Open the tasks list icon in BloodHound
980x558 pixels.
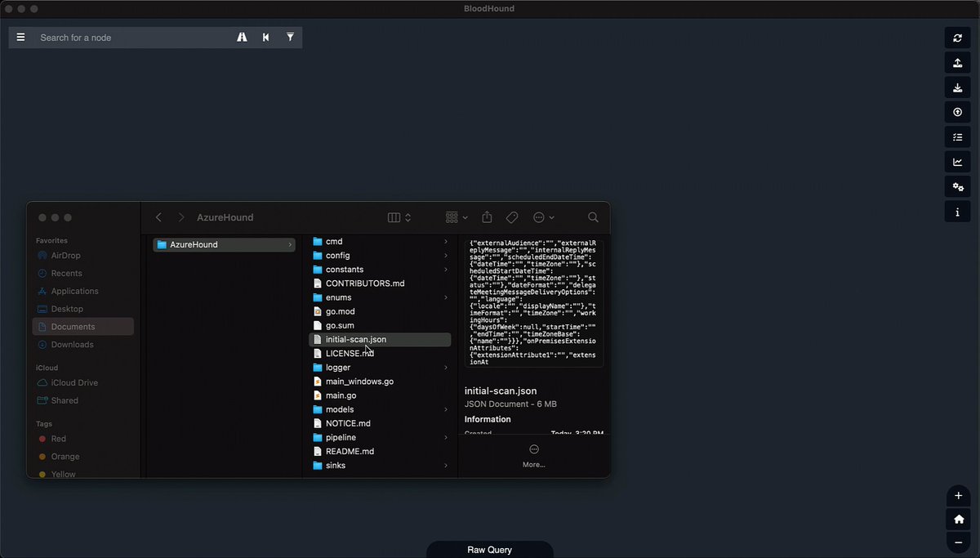click(x=958, y=137)
